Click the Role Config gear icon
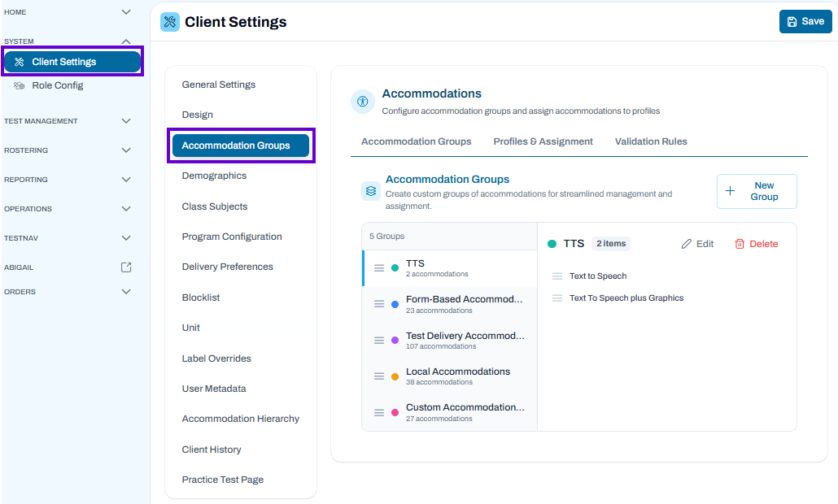This screenshot has width=838, height=504. click(20, 85)
